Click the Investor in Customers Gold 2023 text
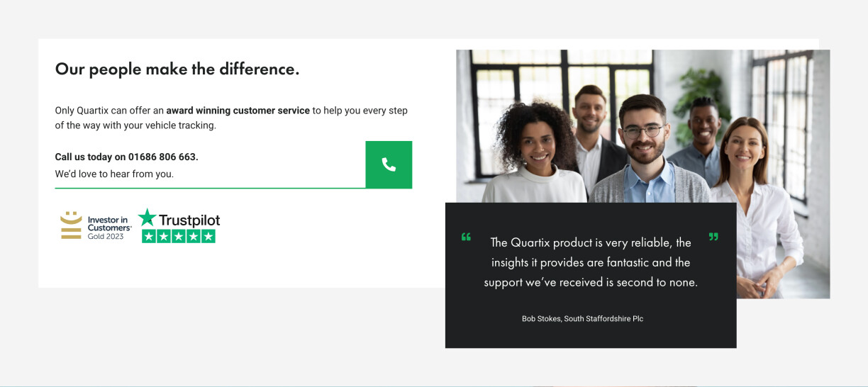This screenshot has height=387, width=868. pyautogui.click(x=109, y=228)
